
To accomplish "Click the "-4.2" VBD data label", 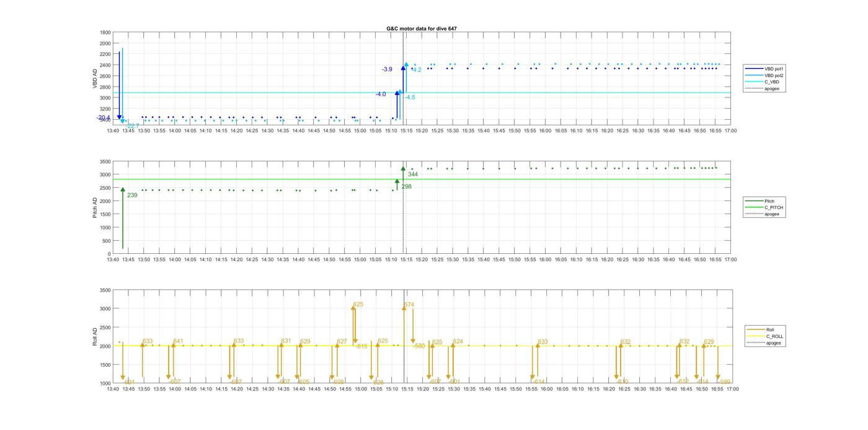I will 416,70.
